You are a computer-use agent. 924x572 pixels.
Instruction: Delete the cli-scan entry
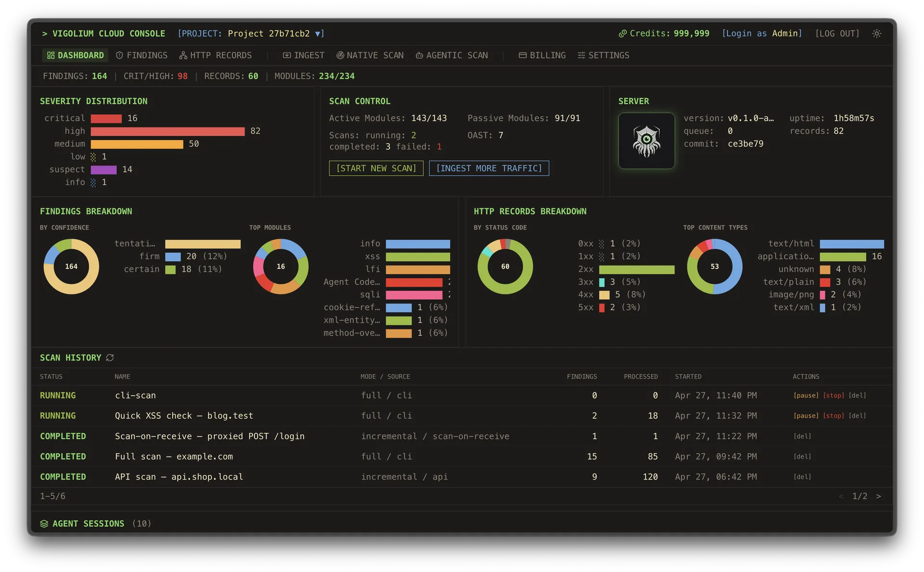click(857, 395)
